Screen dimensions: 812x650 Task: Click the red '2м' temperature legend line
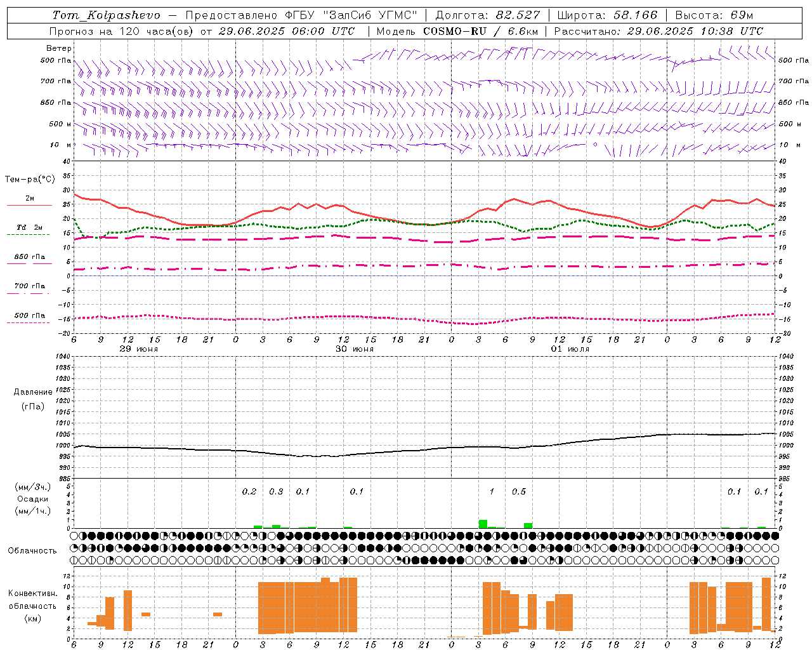point(29,205)
